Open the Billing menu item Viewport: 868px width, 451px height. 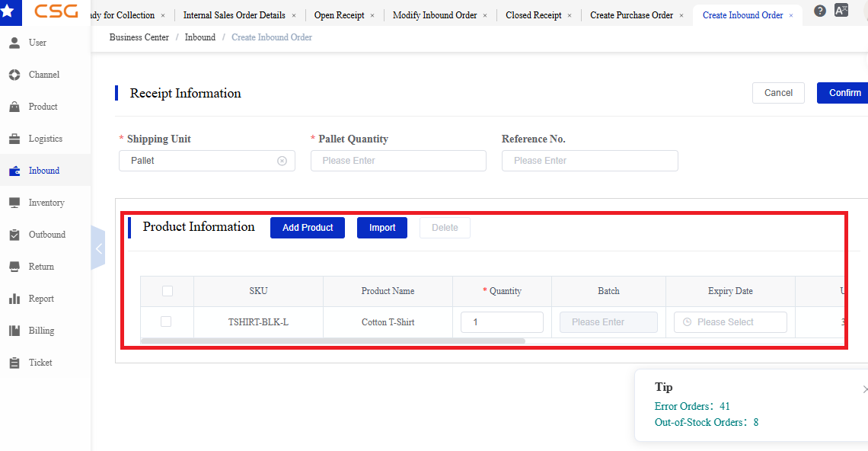tap(46, 331)
